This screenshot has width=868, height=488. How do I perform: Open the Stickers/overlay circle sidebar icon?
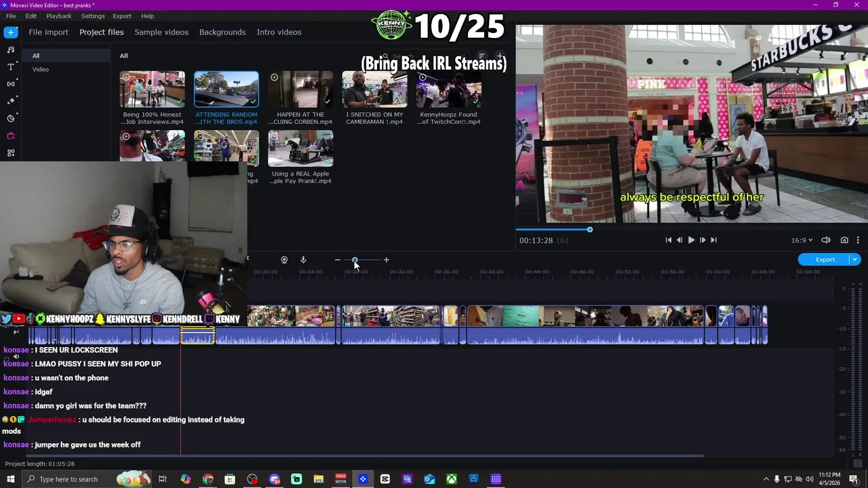pos(11,119)
